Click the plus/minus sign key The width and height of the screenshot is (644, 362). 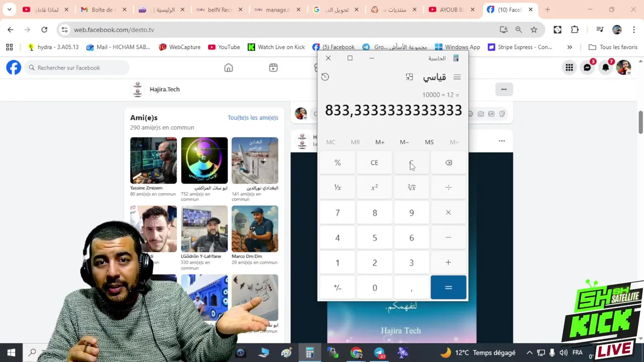click(338, 288)
